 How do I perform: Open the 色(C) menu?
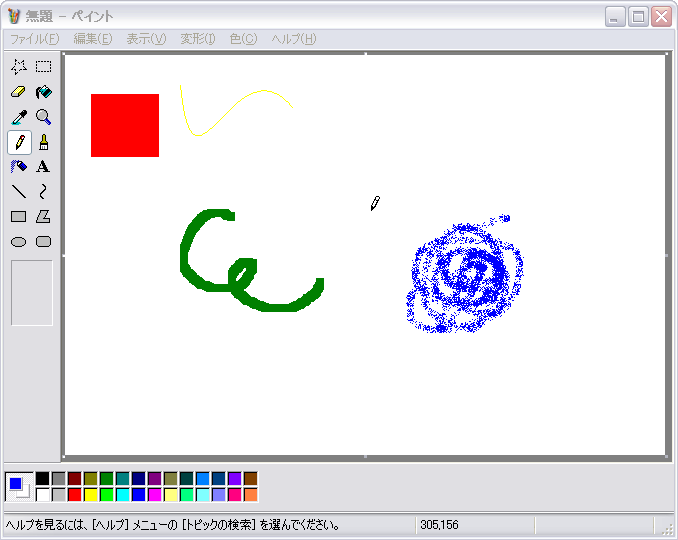[x=243, y=39]
